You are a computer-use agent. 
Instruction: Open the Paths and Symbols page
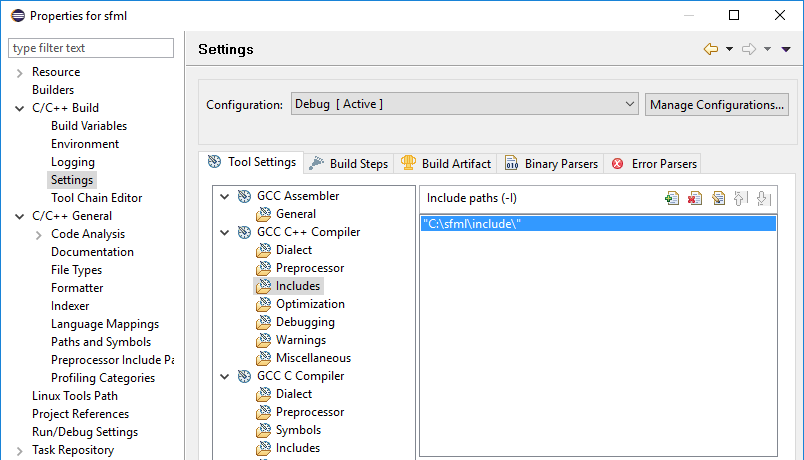pos(101,342)
